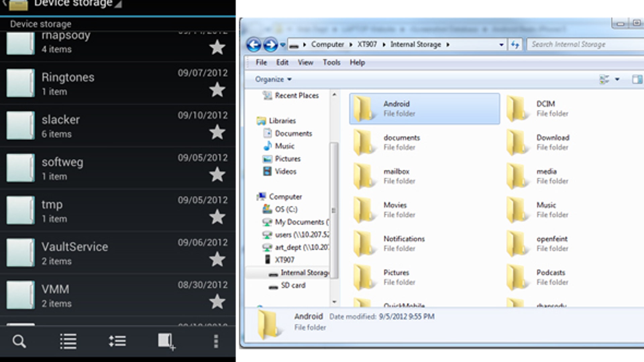
Task: Click the Explorer back arrow button
Action: pos(254,45)
